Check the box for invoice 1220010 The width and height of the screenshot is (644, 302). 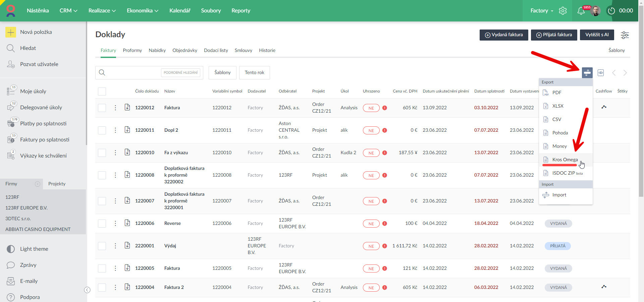(102, 153)
